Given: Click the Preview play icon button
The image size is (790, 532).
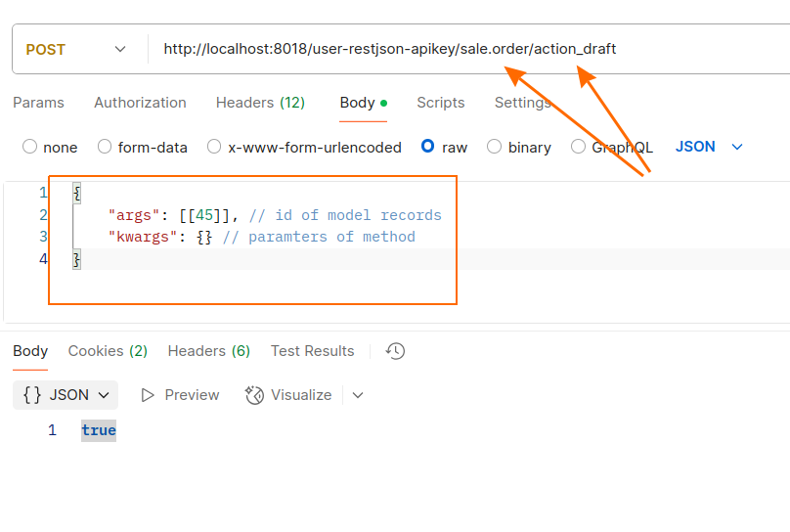Looking at the screenshot, I should coord(149,395).
